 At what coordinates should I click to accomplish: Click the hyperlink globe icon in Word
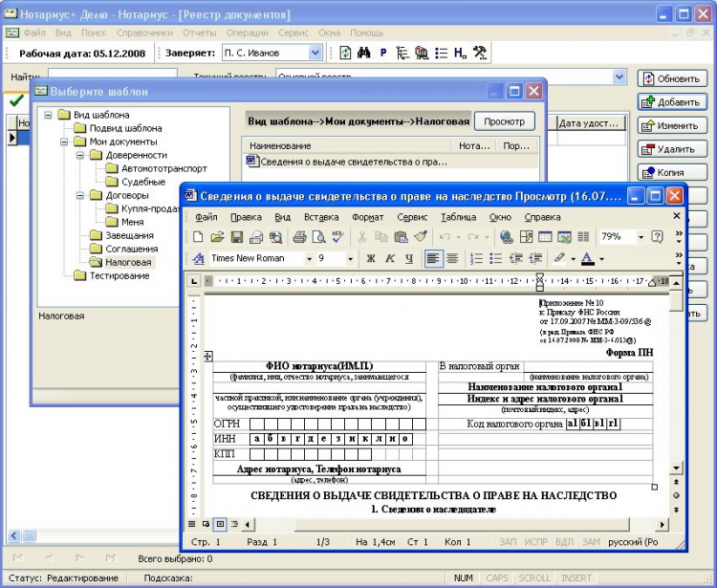[506, 237]
